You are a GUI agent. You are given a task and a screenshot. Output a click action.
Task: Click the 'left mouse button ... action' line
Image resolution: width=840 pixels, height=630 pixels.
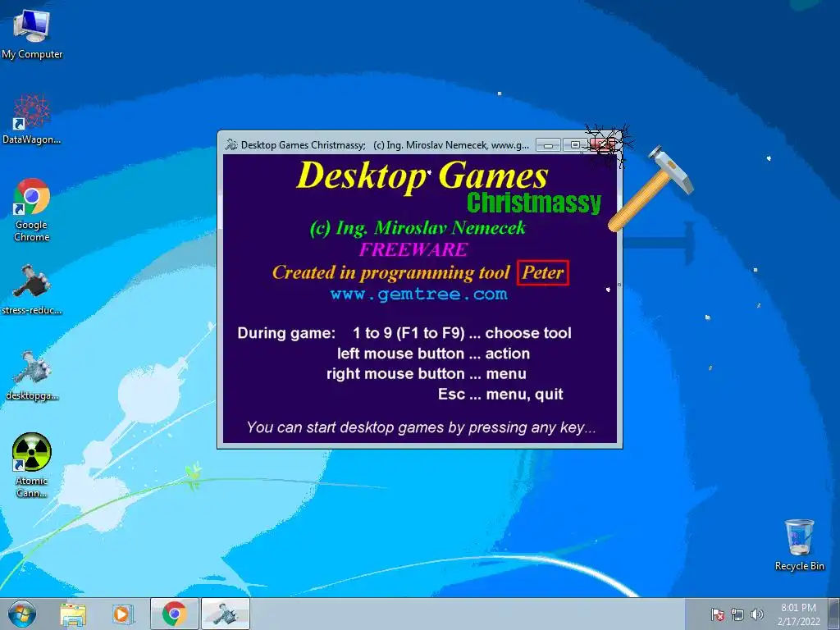point(433,354)
